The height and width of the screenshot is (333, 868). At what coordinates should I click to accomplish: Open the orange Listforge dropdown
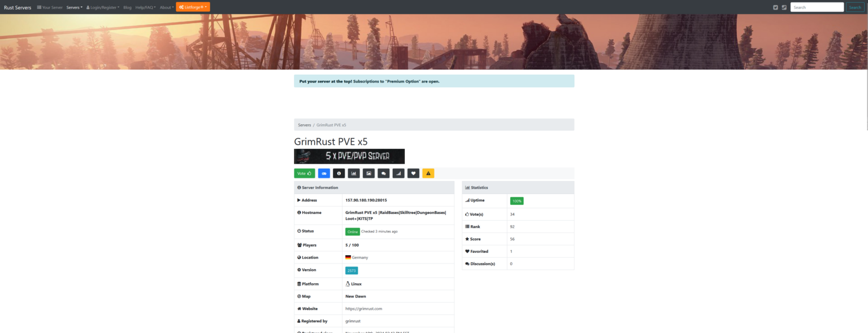tap(193, 7)
